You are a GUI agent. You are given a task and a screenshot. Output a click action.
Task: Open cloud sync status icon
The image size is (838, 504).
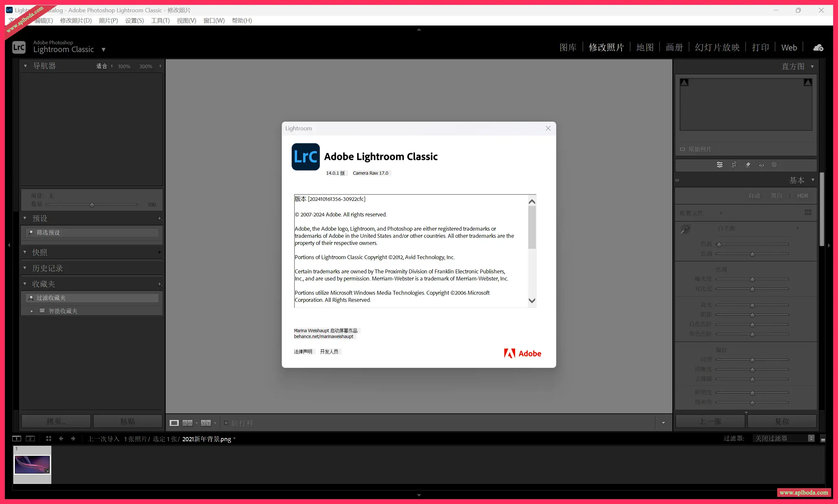(x=818, y=48)
